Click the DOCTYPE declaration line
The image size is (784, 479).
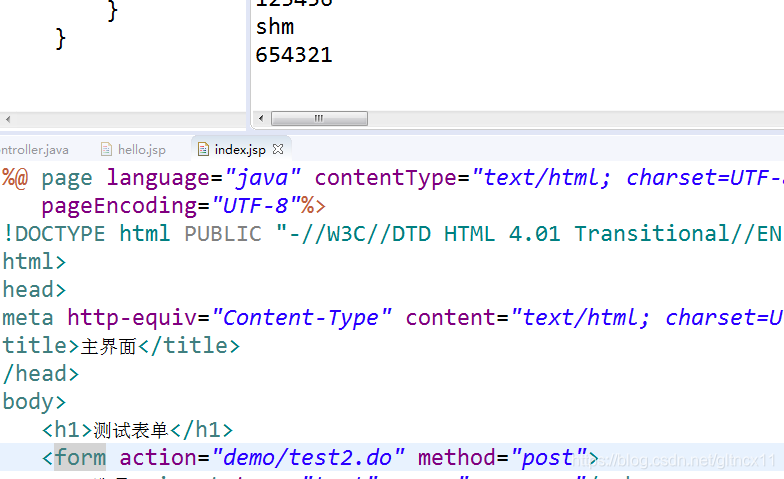pyautogui.click(x=392, y=234)
